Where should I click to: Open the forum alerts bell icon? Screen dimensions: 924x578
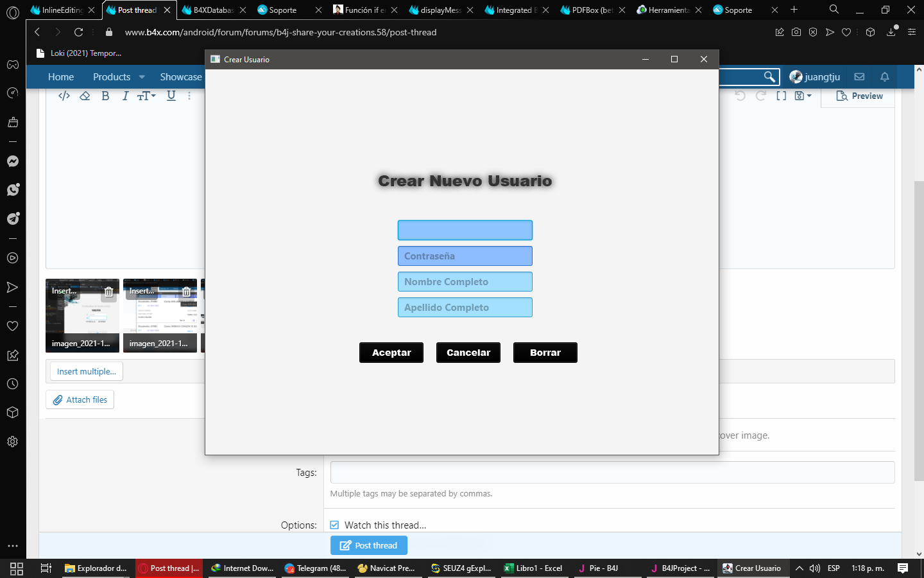click(x=885, y=77)
